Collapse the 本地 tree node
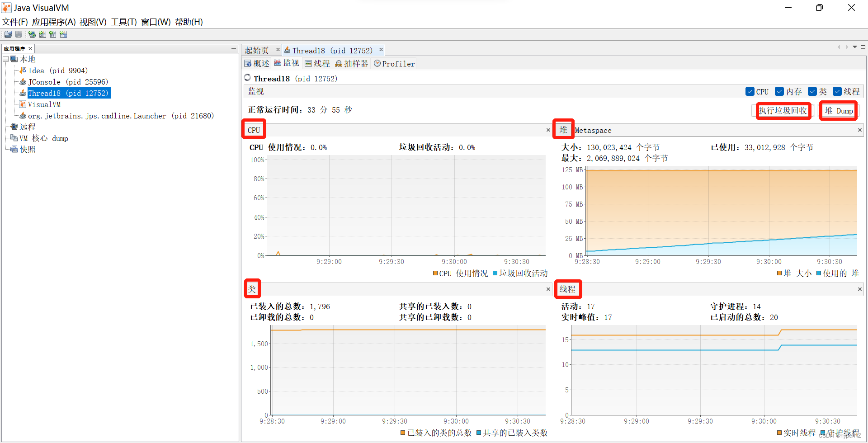Viewport: 868px width, 443px height. (6, 59)
